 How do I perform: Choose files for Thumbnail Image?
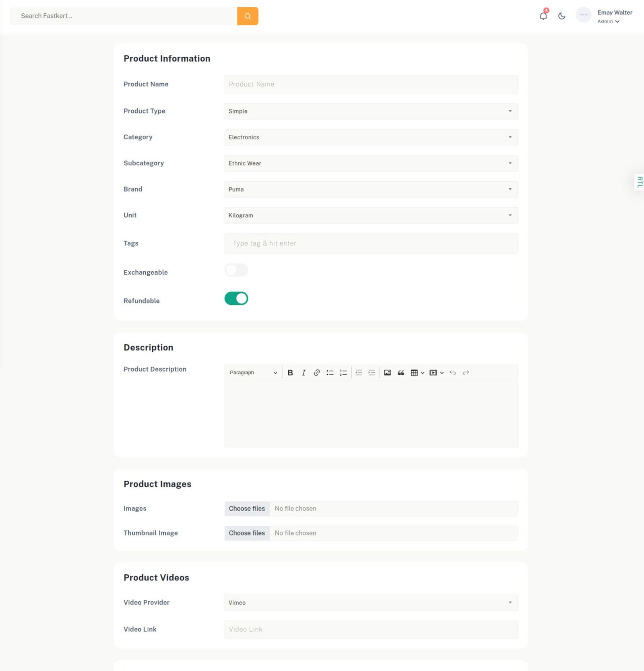(x=247, y=533)
